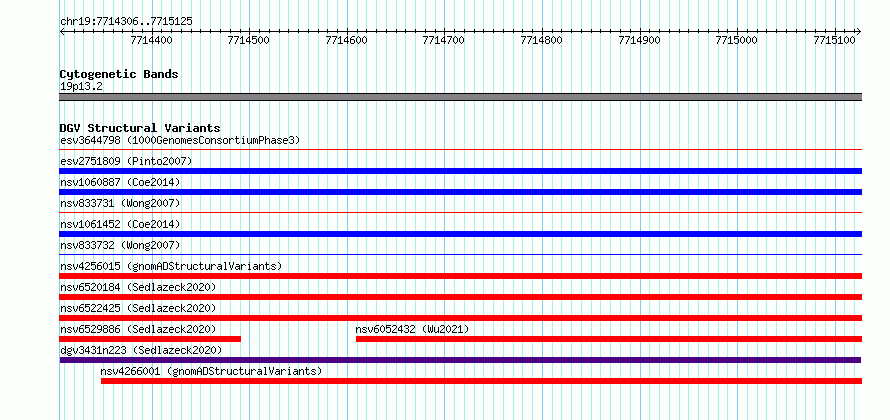890x420 pixels.
Task: Open variant nsv4266001 (gnomADStructuralVariants) label
Action: click(211, 371)
